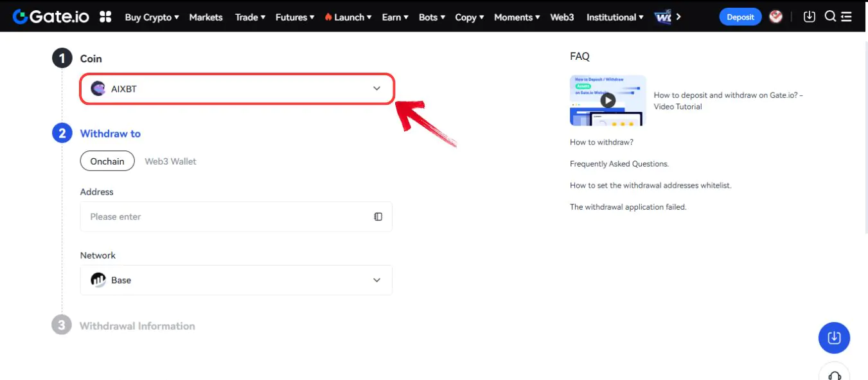Open the Launch menu
This screenshot has width=868, height=380.
pyautogui.click(x=348, y=17)
